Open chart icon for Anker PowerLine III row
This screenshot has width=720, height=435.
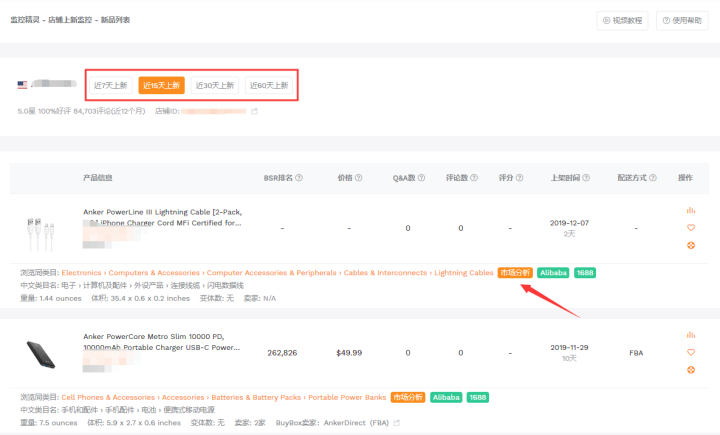point(691,210)
